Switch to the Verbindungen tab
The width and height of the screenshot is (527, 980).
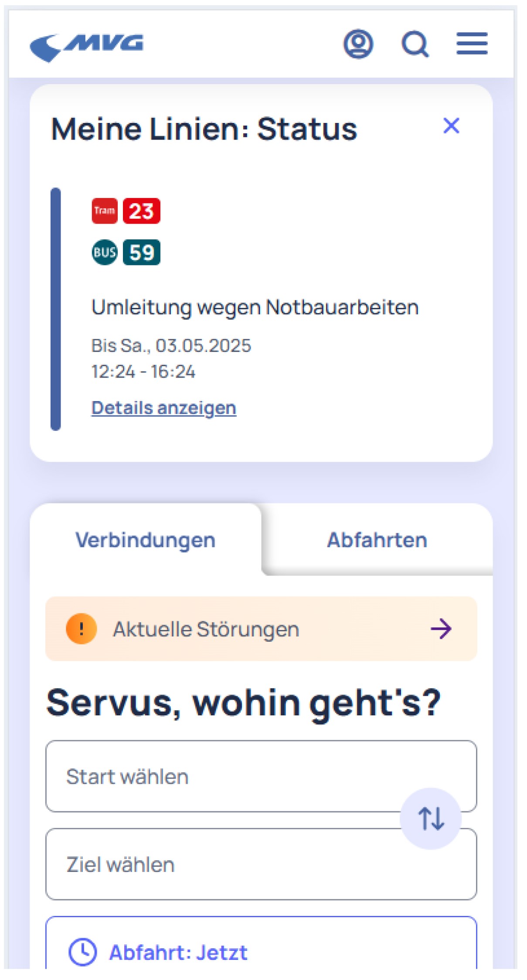click(x=146, y=540)
